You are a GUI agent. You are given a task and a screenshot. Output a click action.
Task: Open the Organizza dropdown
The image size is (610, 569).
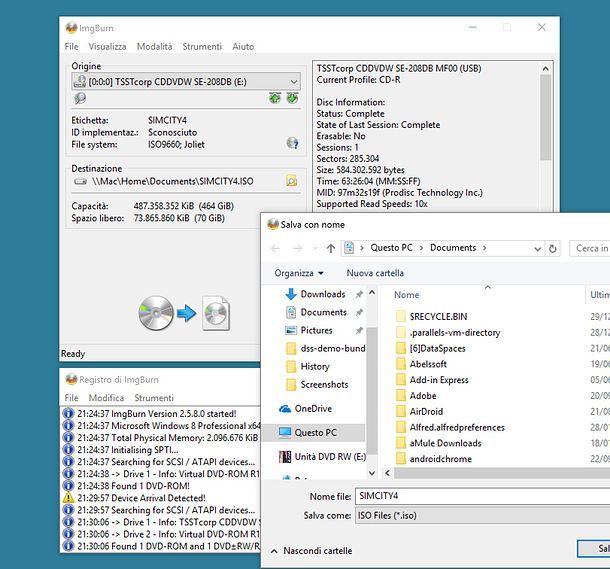[x=299, y=273]
